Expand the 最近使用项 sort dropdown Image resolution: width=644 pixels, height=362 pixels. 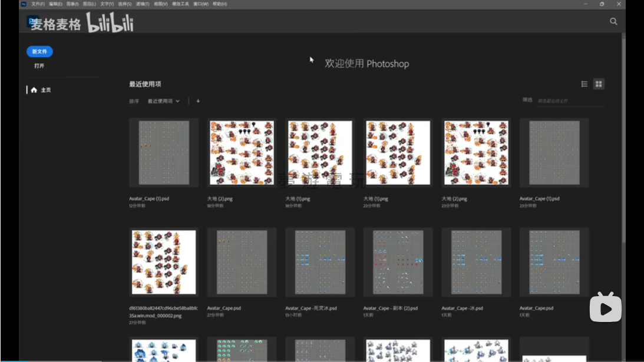point(164,101)
